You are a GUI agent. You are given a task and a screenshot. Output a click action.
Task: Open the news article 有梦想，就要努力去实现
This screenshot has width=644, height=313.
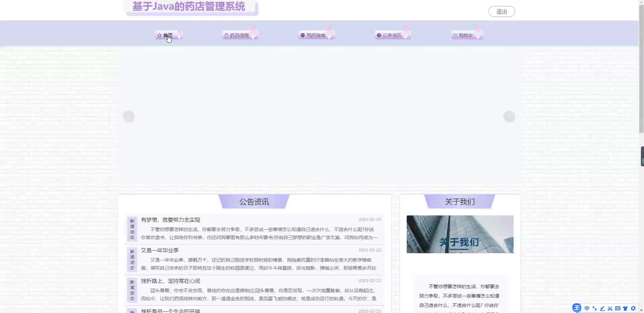click(170, 220)
